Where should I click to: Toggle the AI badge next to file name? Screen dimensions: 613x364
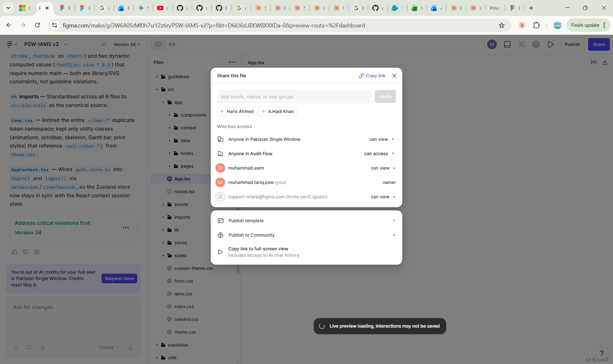tap(103, 44)
